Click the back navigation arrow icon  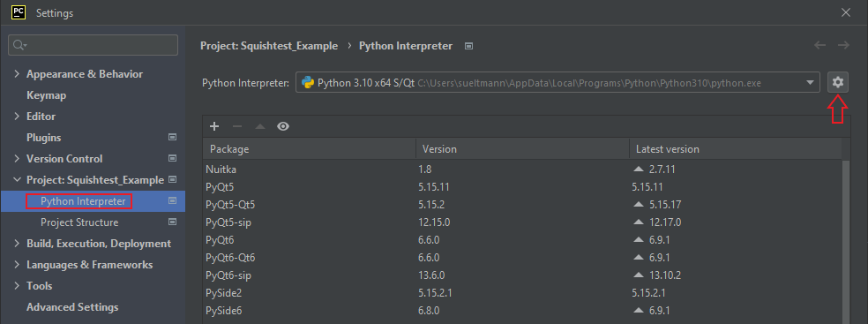tap(819, 45)
